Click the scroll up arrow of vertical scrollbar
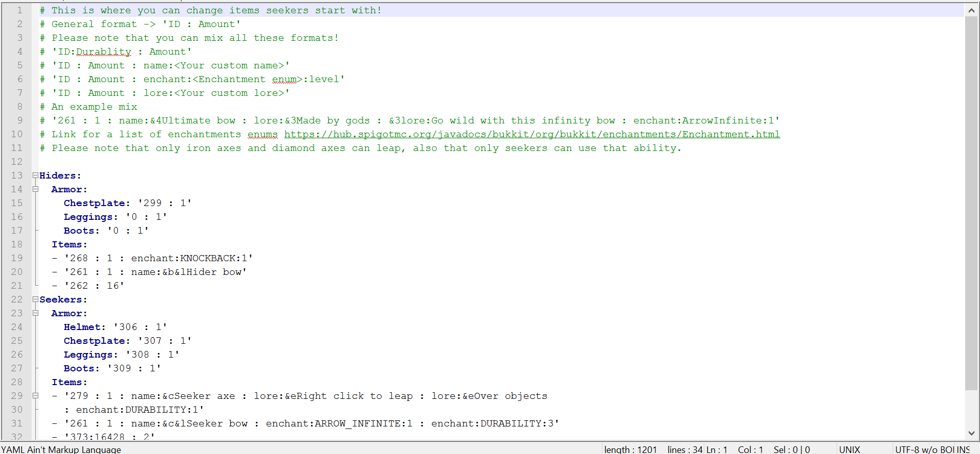Image resolution: width=980 pixels, height=454 pixels. coord(971,10)
